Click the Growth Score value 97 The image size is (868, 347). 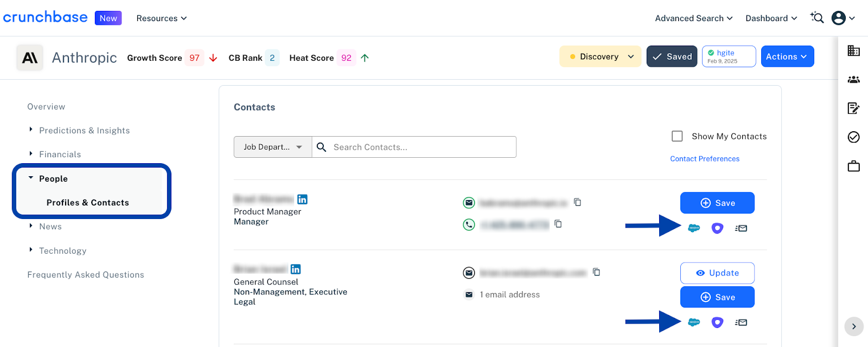coord(195,58)
